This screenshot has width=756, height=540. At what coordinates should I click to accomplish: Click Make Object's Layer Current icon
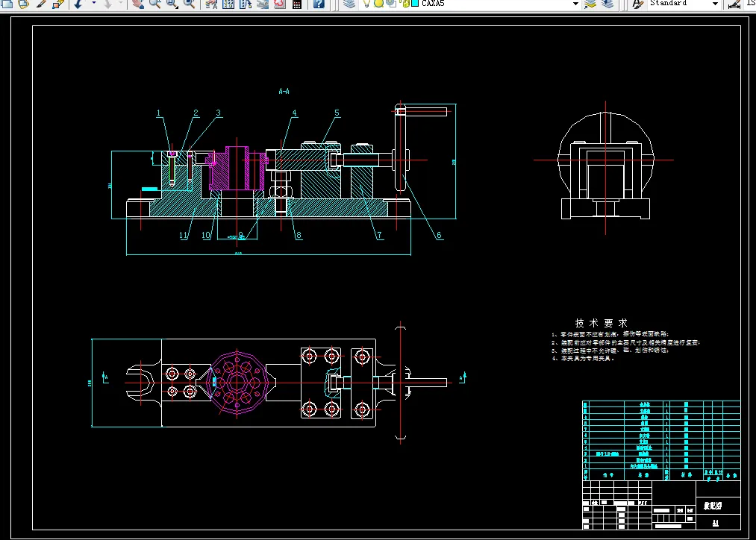click(590, 4)
